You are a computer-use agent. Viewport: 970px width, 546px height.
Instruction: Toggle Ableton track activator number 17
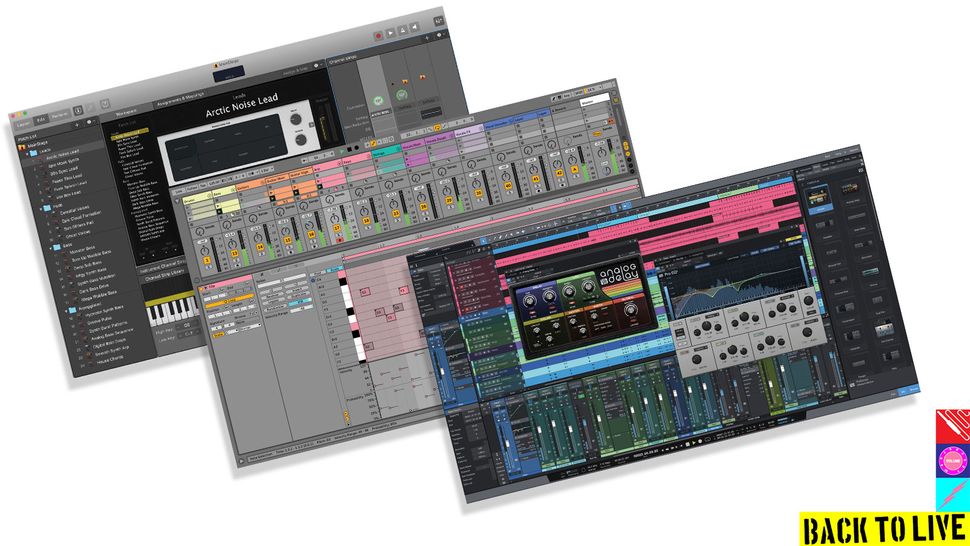tap(337, 228)
